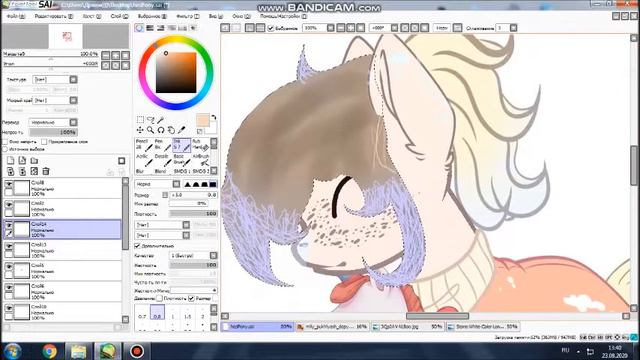Zoom out navigator with minus button
The width and height of the screenshot is (640, 360).
click(106, 55)
